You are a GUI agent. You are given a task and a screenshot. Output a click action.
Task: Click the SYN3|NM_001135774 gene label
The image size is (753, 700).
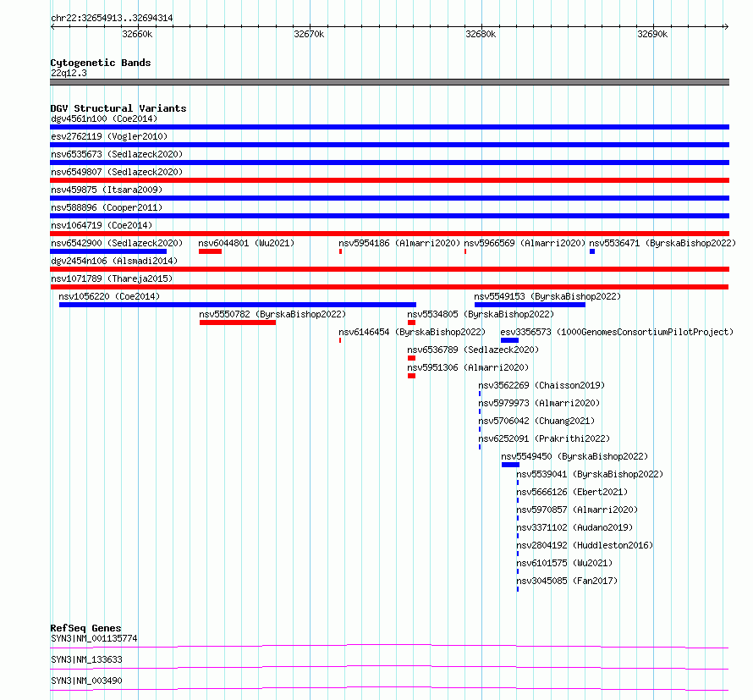[x=94, y=638]
